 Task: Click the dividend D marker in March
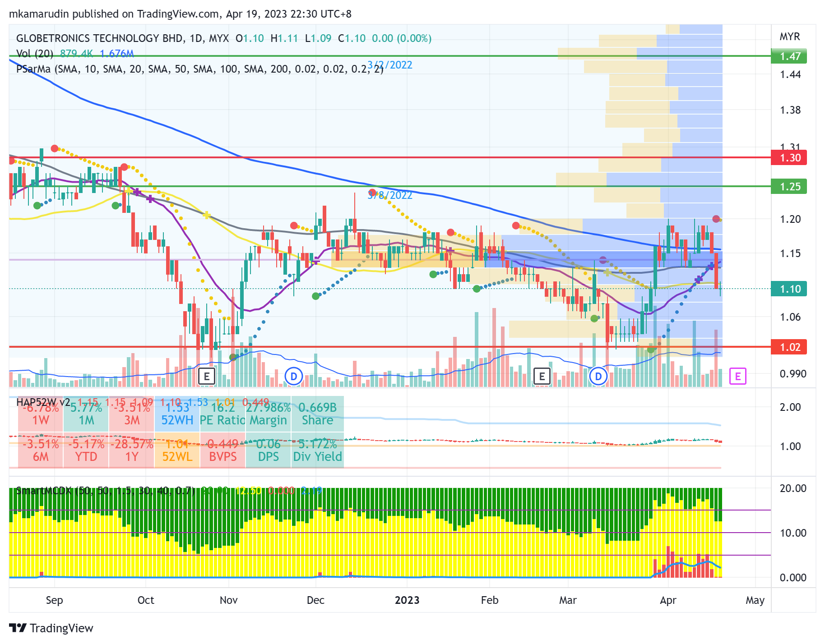598,376
